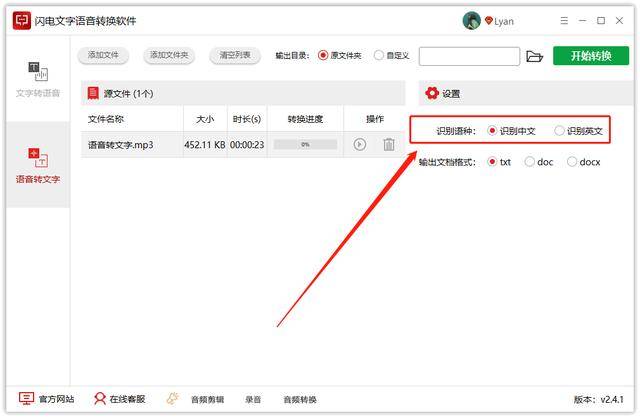Screen dimensions: 640x418
Task: Click the 添加文件 button
Action: [x=104, y=56]
